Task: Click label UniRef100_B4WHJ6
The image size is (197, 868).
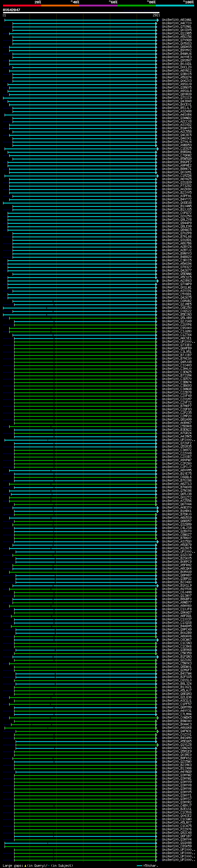Action: (176, 54)
